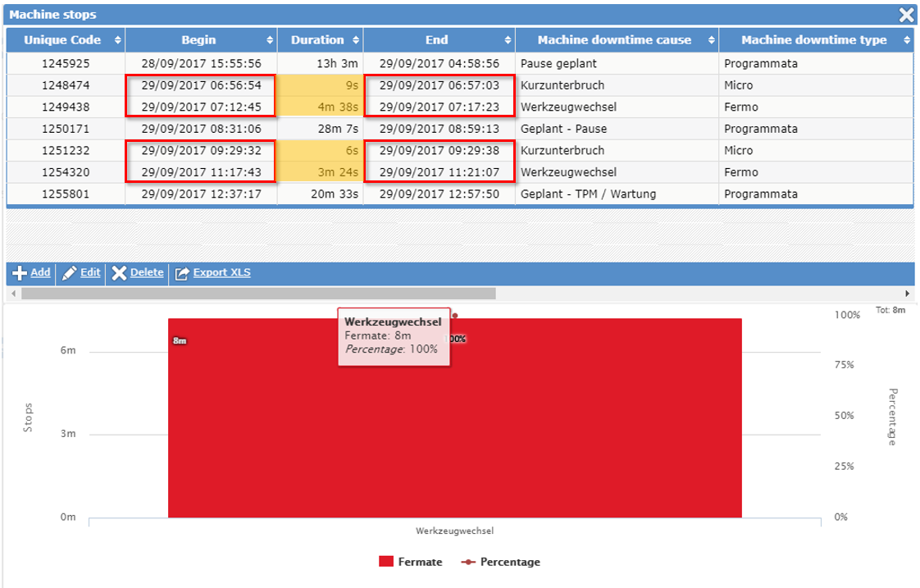The image size is (920, 588).
Task: Click the Add plus icon
Action: click(18, 273)
